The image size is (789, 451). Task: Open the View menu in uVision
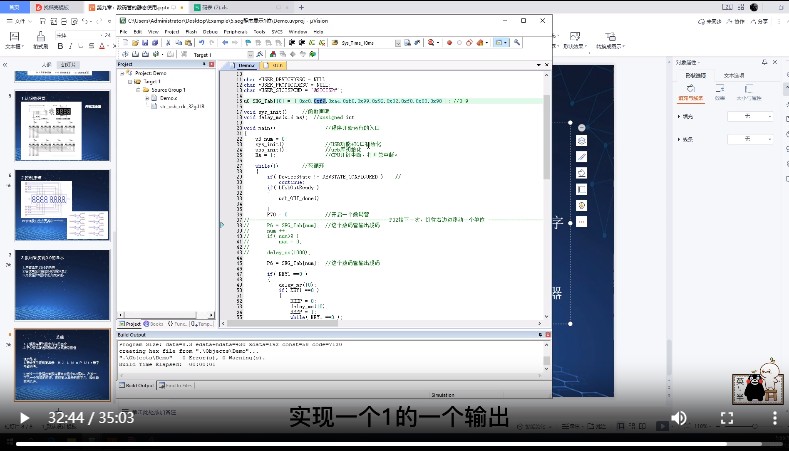click(153, 32)
